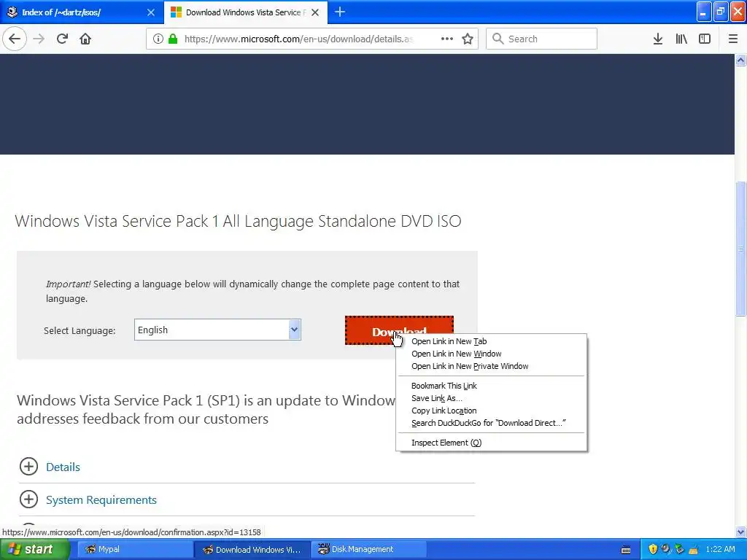Close the Download Windows Vista Service tab
Viewport: 747px width, 560px height.
click(315, 12)
